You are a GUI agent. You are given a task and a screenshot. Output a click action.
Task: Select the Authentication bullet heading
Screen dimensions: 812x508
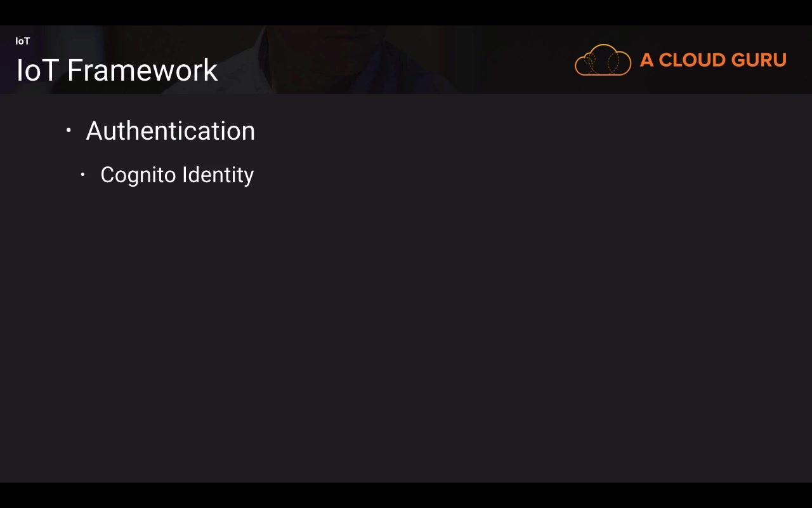pyautogui.click(x=170, y=131)
